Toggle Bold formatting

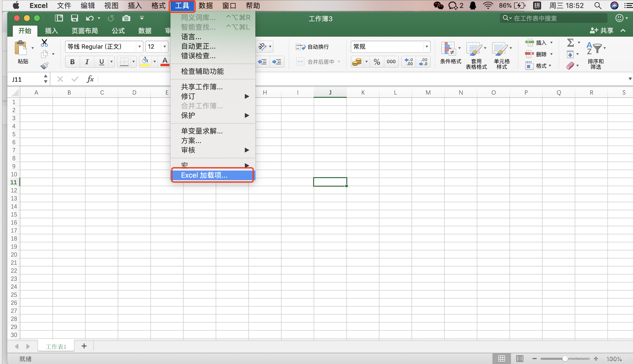72,62
